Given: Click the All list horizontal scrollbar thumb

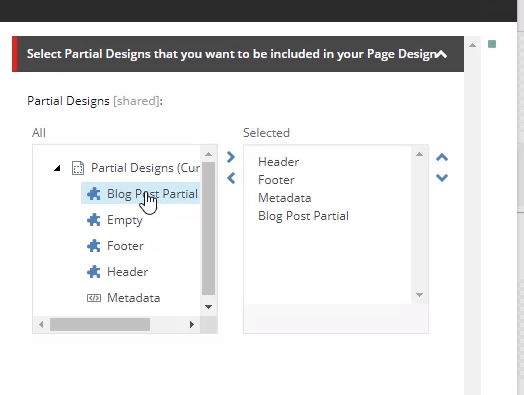Looking at the screenshot, I should click(x=100, y=324).
